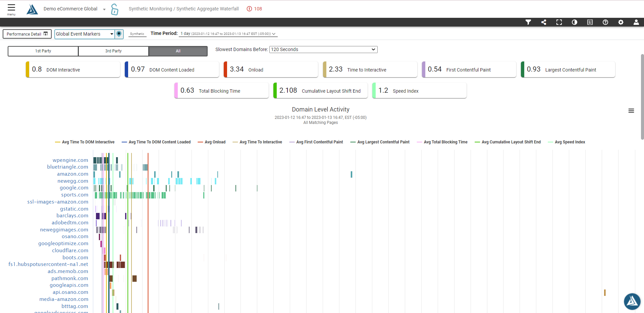
Task: Expand the Demo eCommerce Global site dropdown
Action: (x=104, y=9)
